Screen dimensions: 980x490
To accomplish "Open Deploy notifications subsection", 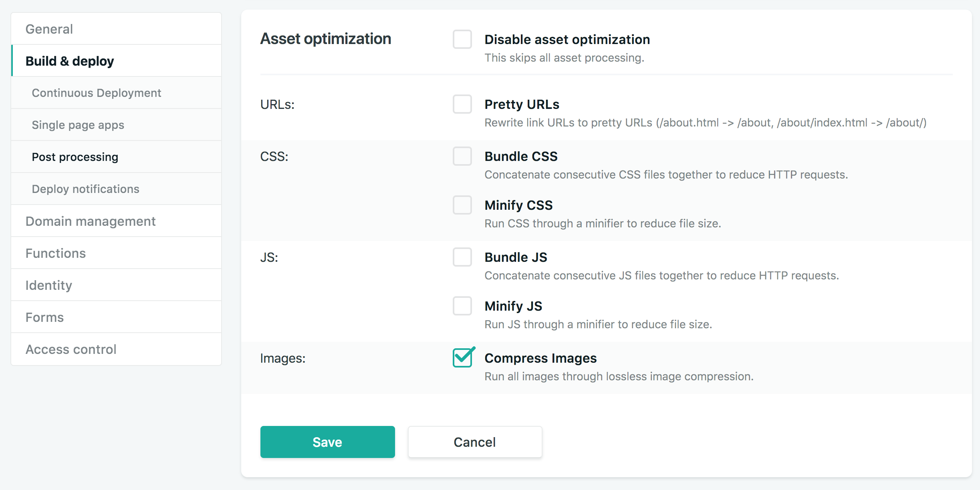I will [85, 189].
